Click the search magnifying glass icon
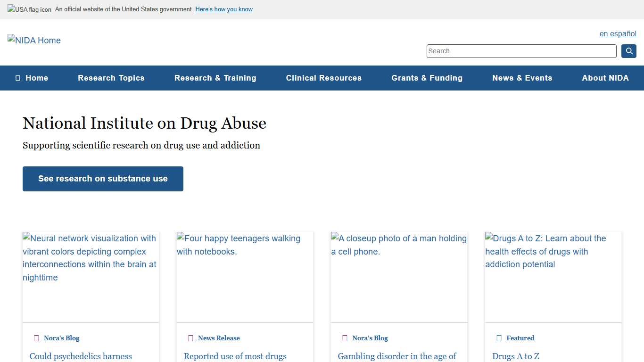 pyautogui.click(x=628, y=51)
